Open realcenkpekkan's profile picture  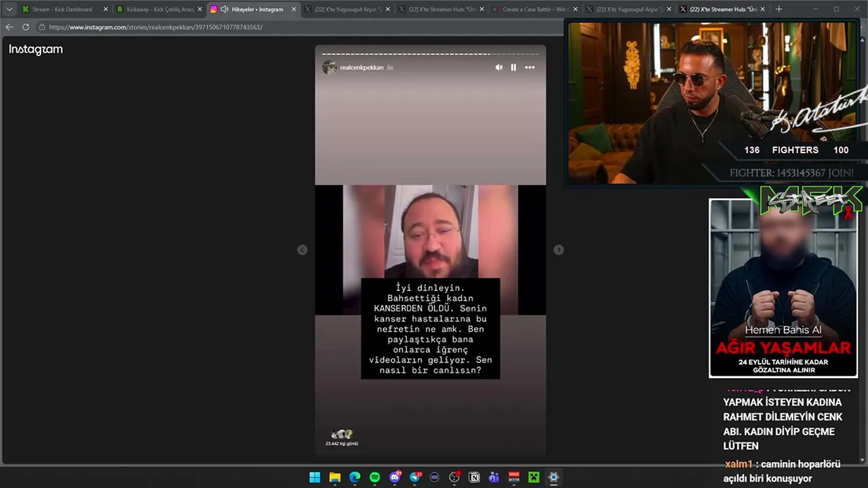(x=330, y=67)
